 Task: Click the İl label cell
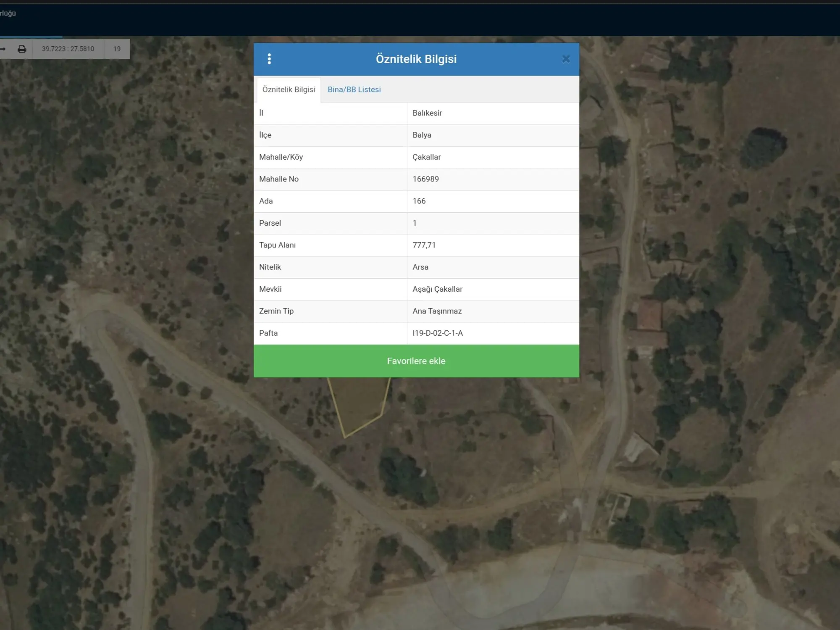pyautogui.click(x=331, y=113)
